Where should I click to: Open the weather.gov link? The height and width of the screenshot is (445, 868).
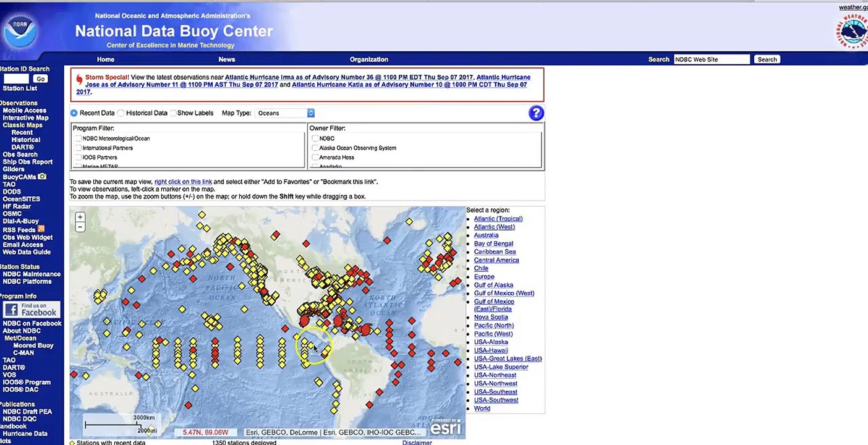853,7
